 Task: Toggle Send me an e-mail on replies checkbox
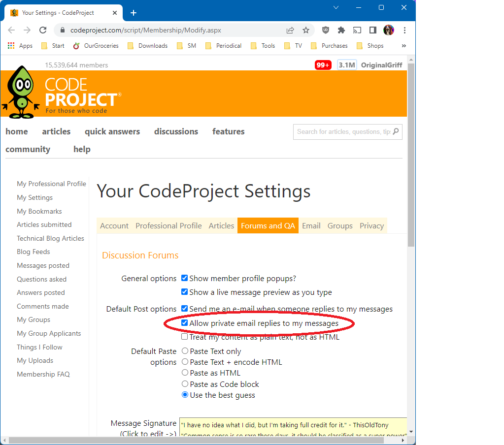coord(184,309)
